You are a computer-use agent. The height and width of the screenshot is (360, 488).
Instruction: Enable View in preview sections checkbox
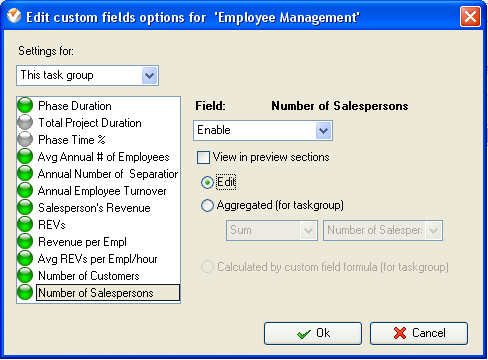(203, 157)
